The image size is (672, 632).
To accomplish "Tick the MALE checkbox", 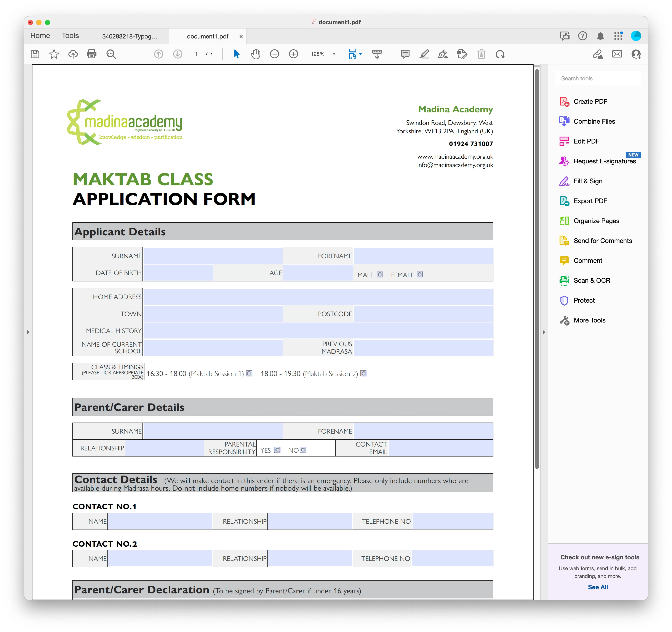I will point(380,275).
